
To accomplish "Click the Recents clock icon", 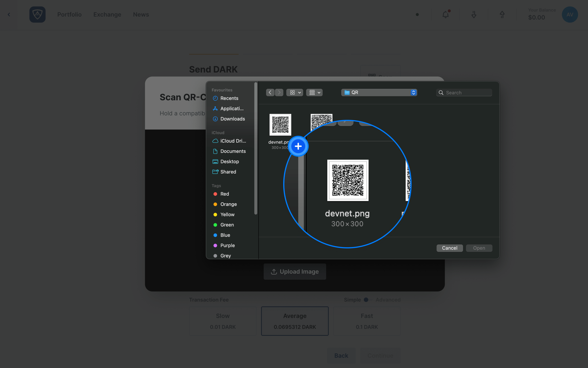I will click(x=215, y=98).
